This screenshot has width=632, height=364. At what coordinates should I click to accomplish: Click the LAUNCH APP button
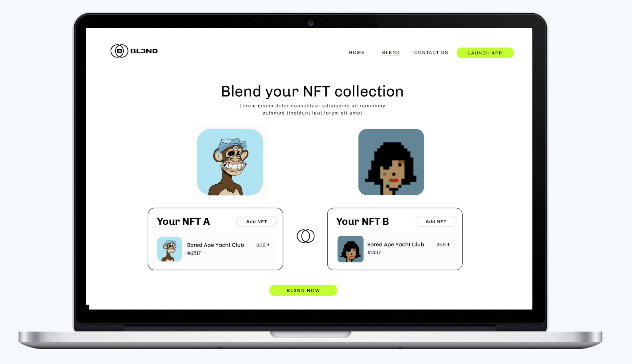pyautogui.click(x=485, y=53)
